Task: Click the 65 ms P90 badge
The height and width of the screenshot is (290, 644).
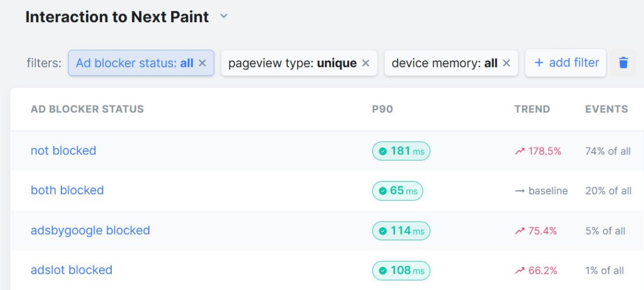Action: [x=397, y=191]
